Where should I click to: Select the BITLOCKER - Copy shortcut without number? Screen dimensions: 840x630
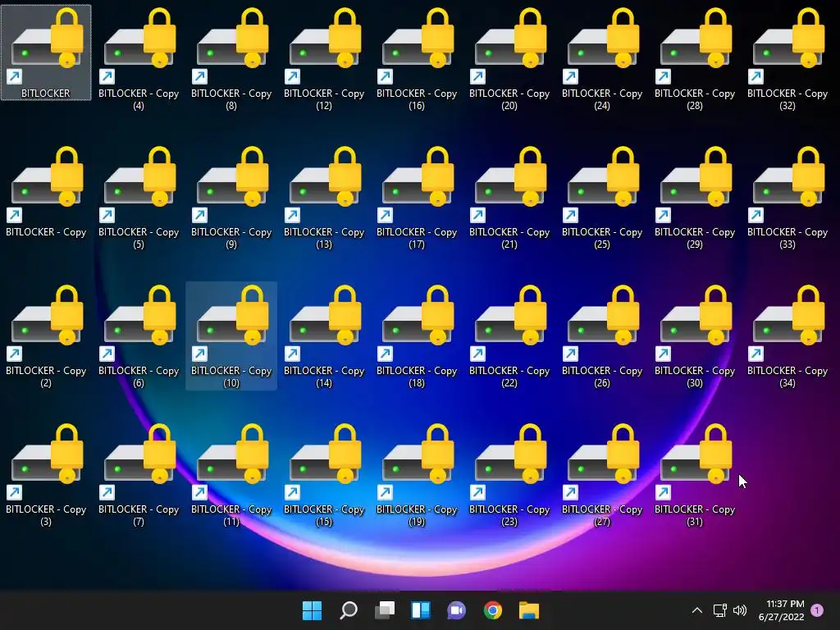point(46,191)
